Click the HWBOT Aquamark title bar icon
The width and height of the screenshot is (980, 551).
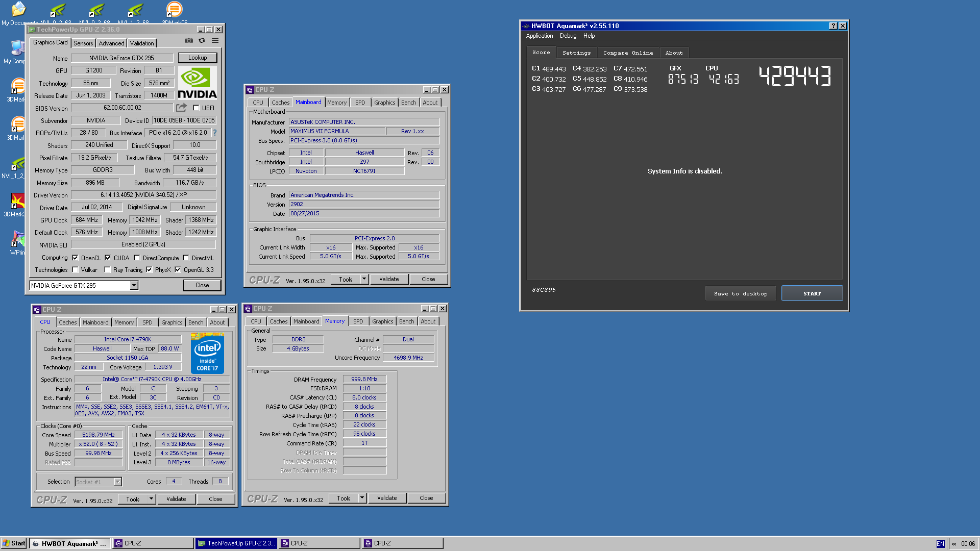pyautogui.click(x=526, y=26)
